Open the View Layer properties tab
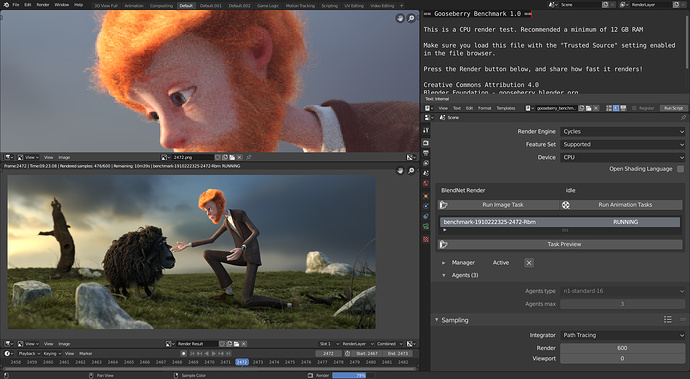Screen dimensions: 690x379 (x=426, y=163)
